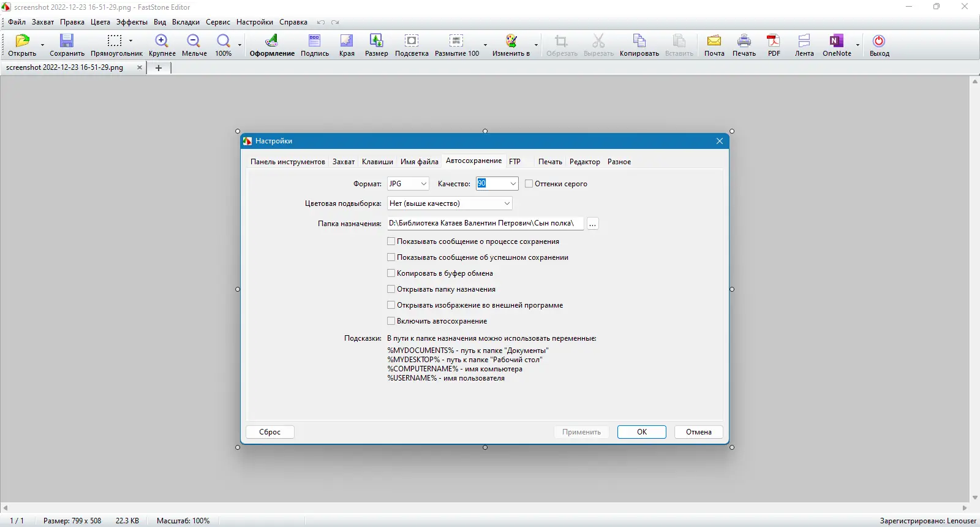Browse for folder with the ... button
Image resolution: width=980 pixels, height=527 pixels.
pos(592,224)
